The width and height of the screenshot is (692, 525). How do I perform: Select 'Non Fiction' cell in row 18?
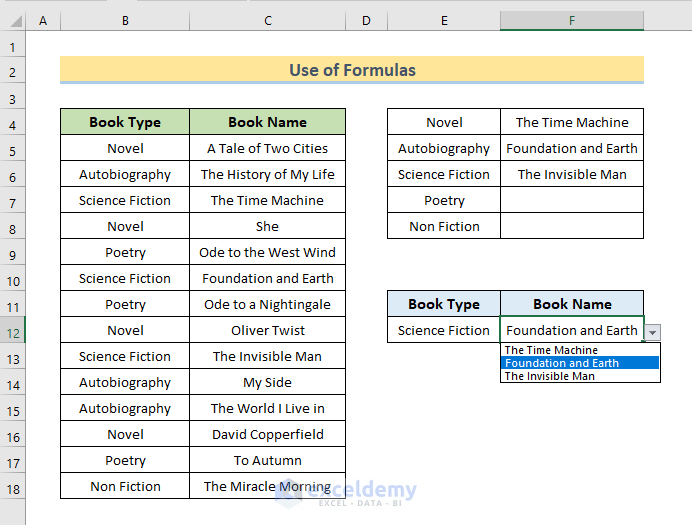point(125,486)
